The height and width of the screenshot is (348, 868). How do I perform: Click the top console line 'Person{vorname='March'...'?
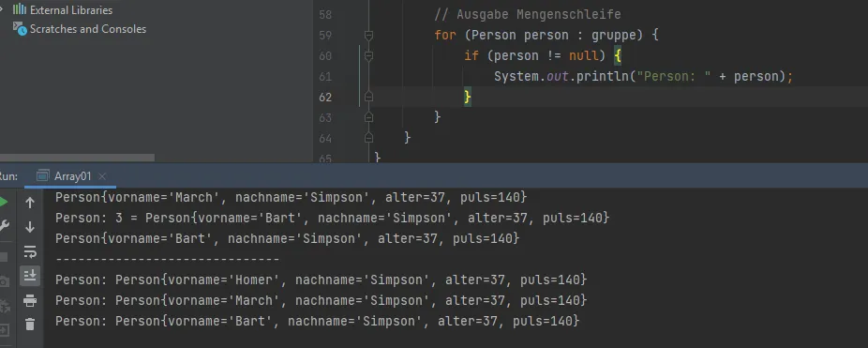[292, 197]
